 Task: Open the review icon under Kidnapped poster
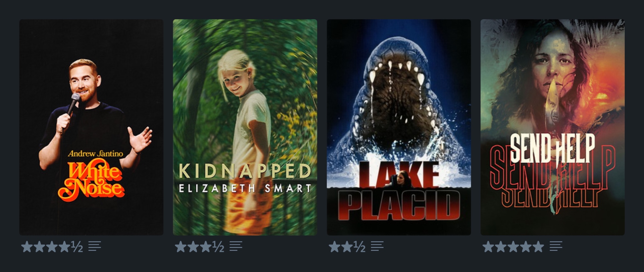pyautogui.click(x=236, y=247)
